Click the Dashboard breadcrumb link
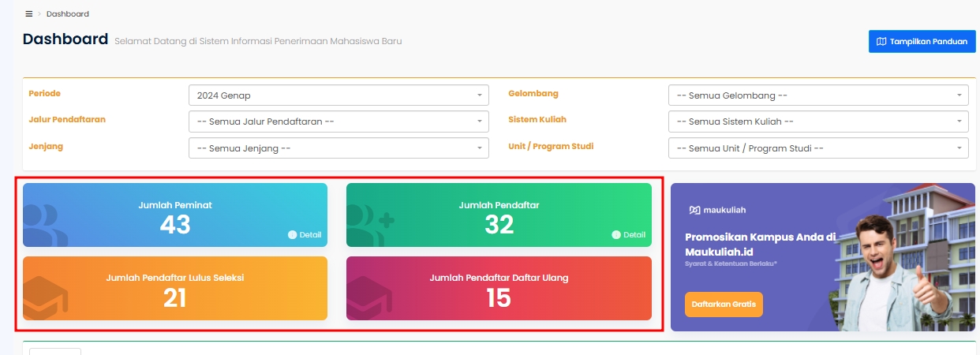This screenshot has height=355, width=980. [x=68, y=13]
